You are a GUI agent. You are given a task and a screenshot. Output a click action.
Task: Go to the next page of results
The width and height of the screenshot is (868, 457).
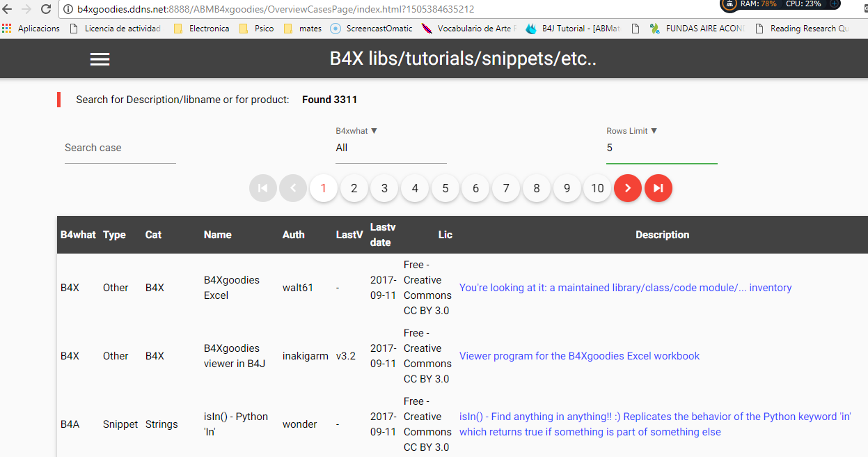click(627, 188)
